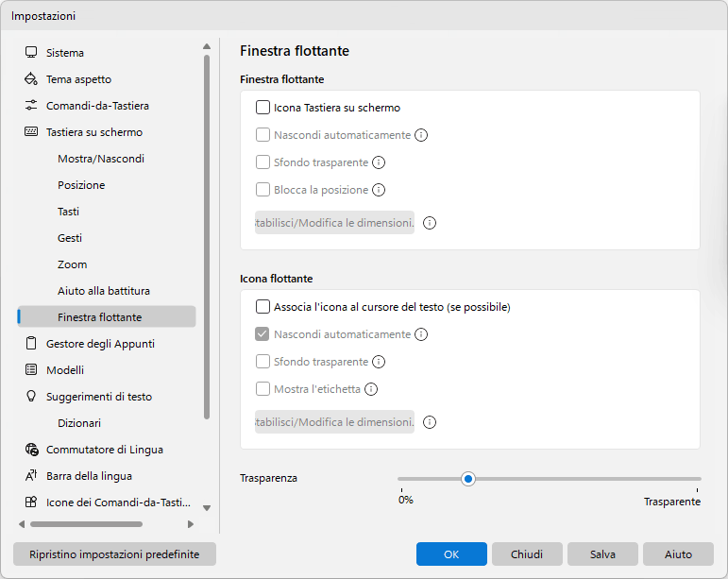
Task: Open info for Icona flottante Nascondi automaticamente
Action: coord(421,334)
